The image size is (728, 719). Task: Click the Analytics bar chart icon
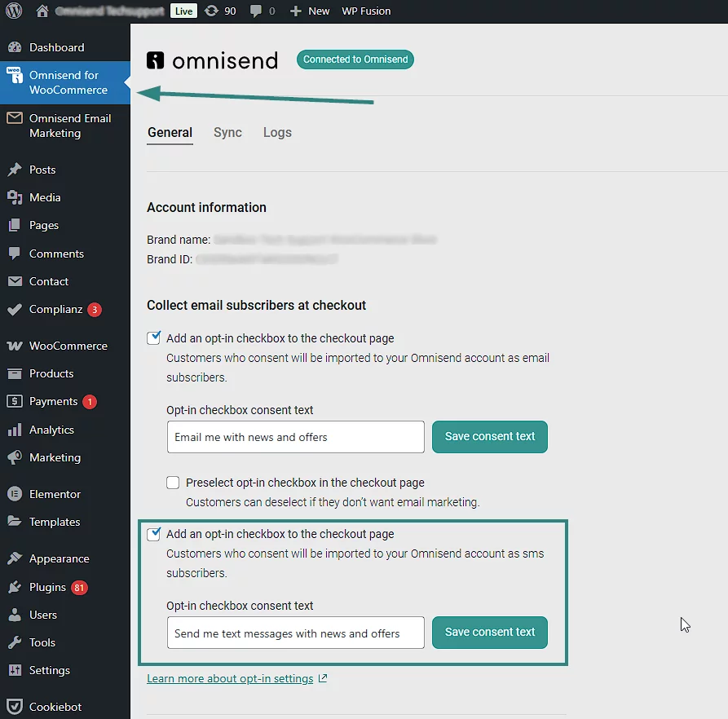(15, 430)
